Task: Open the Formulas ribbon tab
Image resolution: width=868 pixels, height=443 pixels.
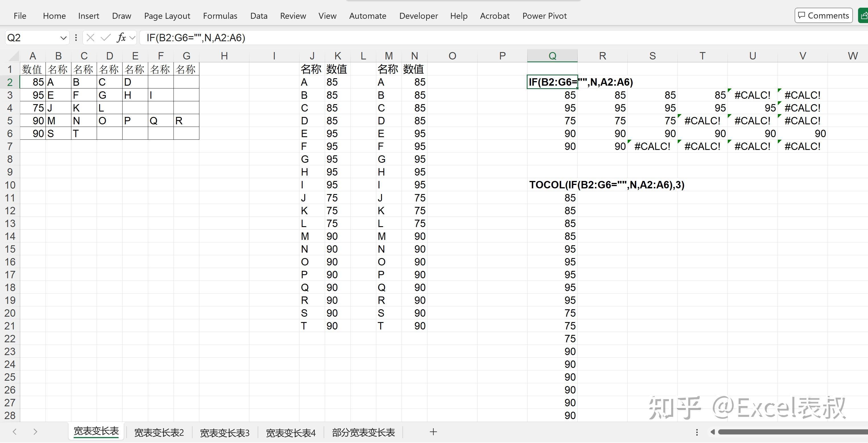Action: tap(220, 16)
